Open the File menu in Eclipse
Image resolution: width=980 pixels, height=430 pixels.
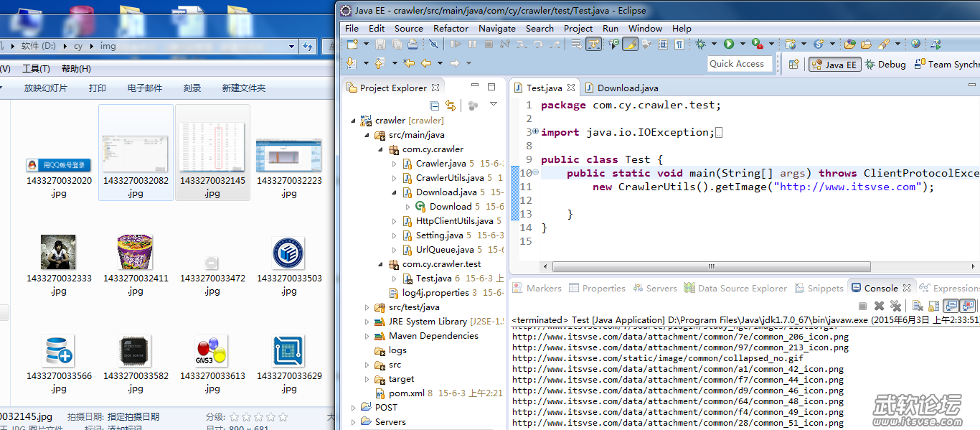point(352,29)
